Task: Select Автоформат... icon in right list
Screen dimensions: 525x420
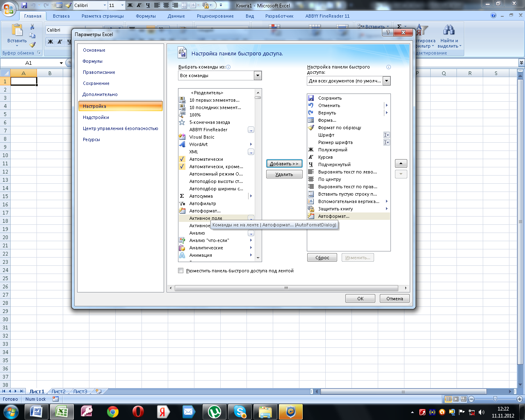Action: tap(311, 216)
